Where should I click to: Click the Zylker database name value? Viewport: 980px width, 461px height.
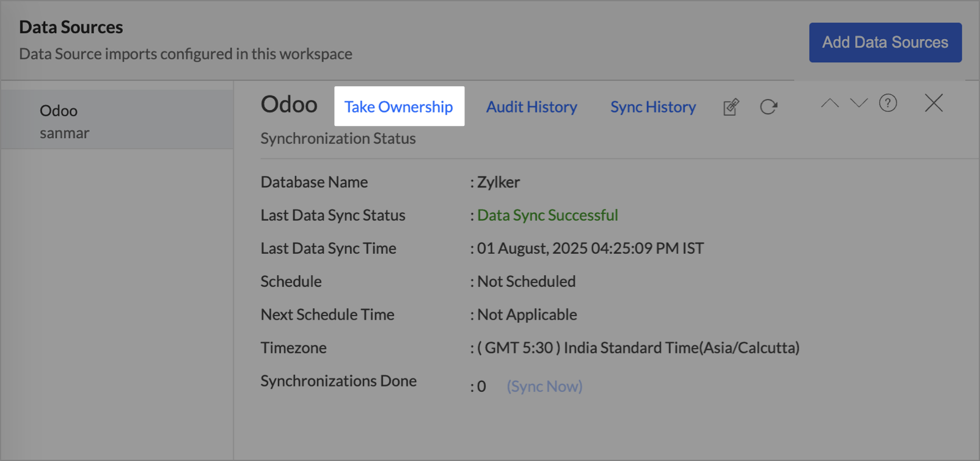[499, 182]
